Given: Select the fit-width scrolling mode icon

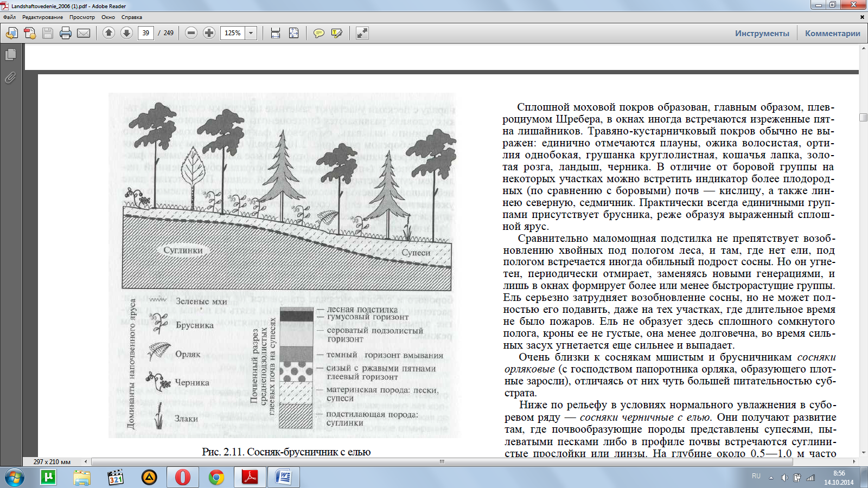Looking at the screenshot, I should pos(276,33).
